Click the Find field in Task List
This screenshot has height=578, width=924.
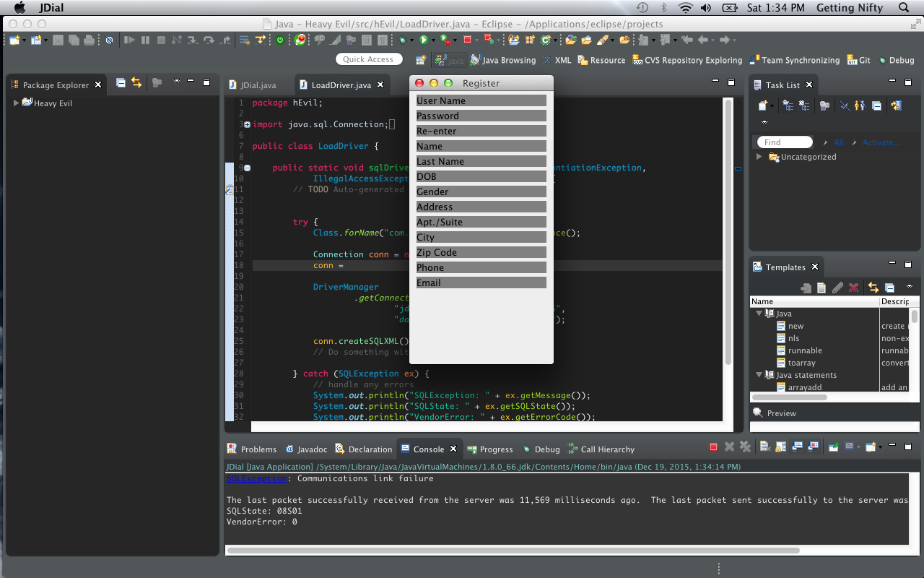click(785, 142)
